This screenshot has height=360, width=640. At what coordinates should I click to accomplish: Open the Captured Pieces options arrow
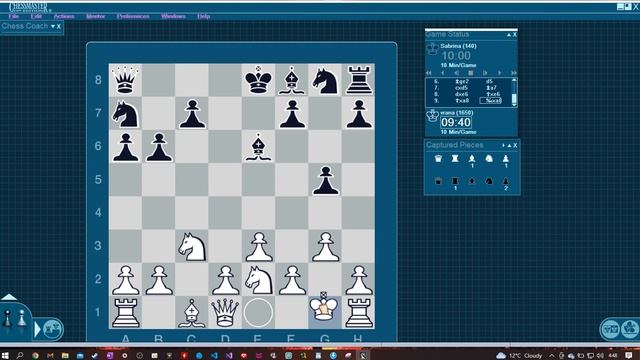click(503, 145)
